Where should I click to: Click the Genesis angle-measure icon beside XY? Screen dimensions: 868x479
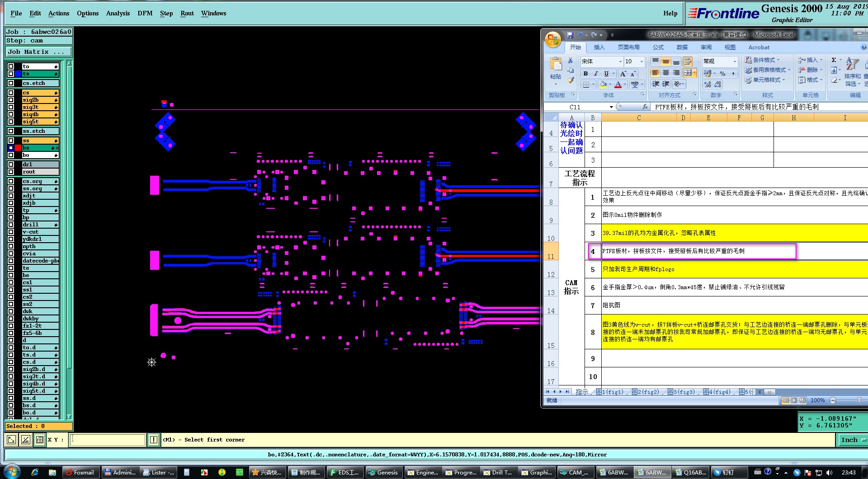[26, 439]
